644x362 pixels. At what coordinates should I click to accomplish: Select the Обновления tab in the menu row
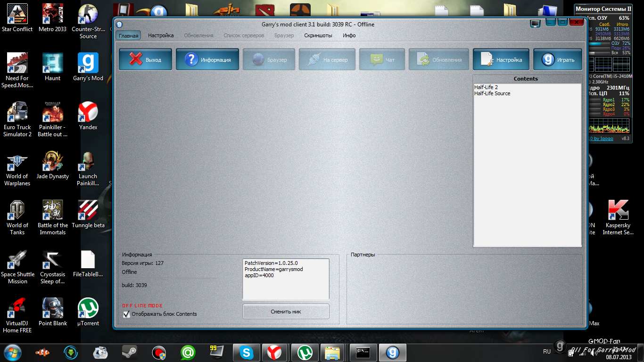click(x=198, y=35)
